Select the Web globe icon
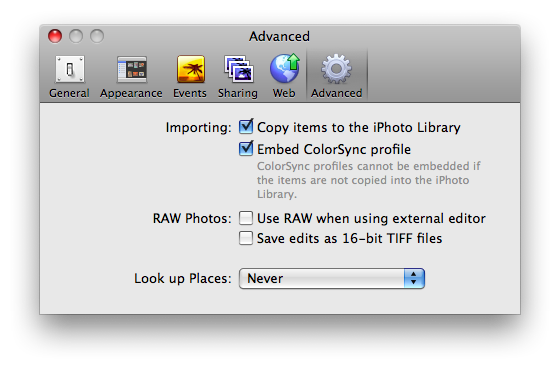The height and width of the screenshot is (369, 560). pos(285,68)
